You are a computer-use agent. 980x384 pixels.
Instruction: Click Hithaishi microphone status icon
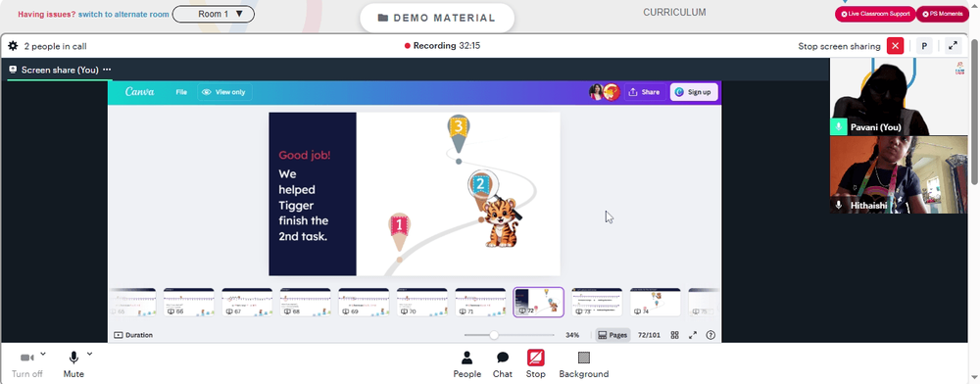838,205
